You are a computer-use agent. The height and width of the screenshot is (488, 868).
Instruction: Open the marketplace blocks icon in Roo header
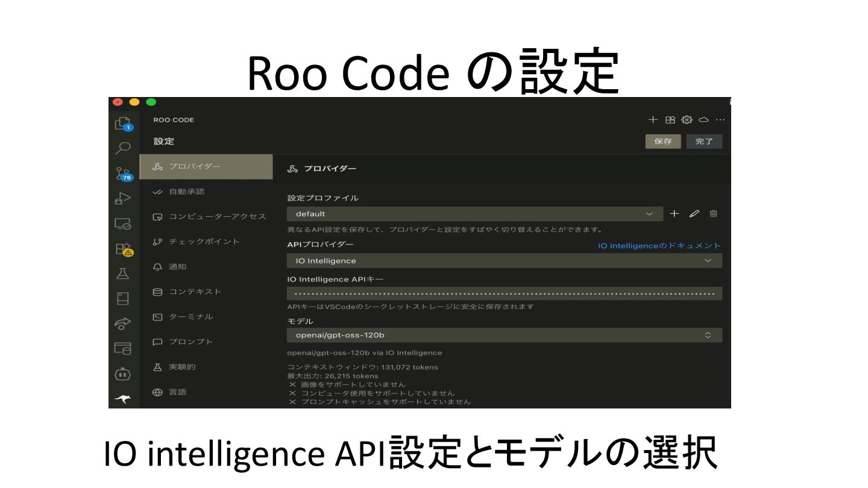coord(670,120)
